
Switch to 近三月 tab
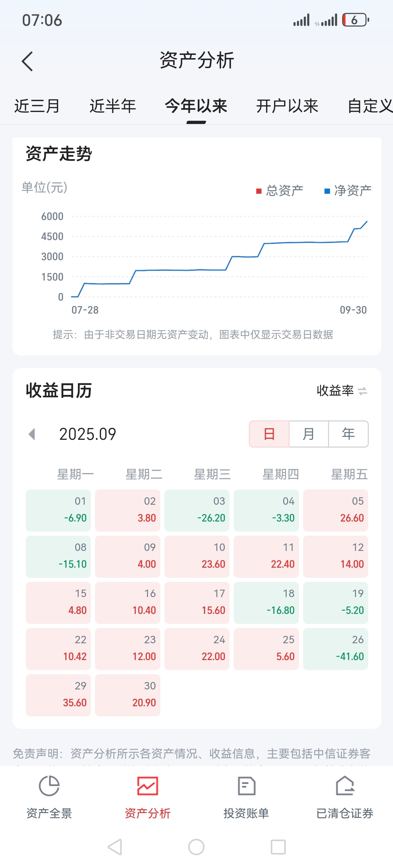point(37,106)
